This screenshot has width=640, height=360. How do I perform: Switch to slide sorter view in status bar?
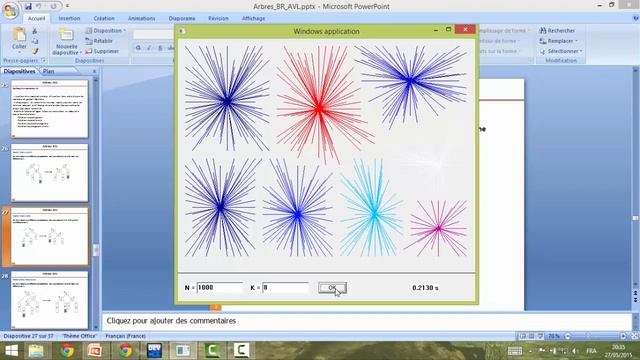click(531, 336)
